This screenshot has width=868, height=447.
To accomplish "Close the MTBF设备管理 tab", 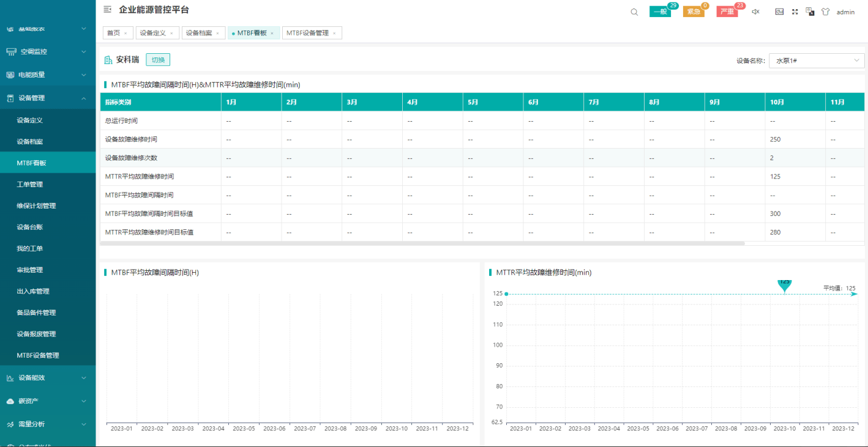I will [334, 33].
